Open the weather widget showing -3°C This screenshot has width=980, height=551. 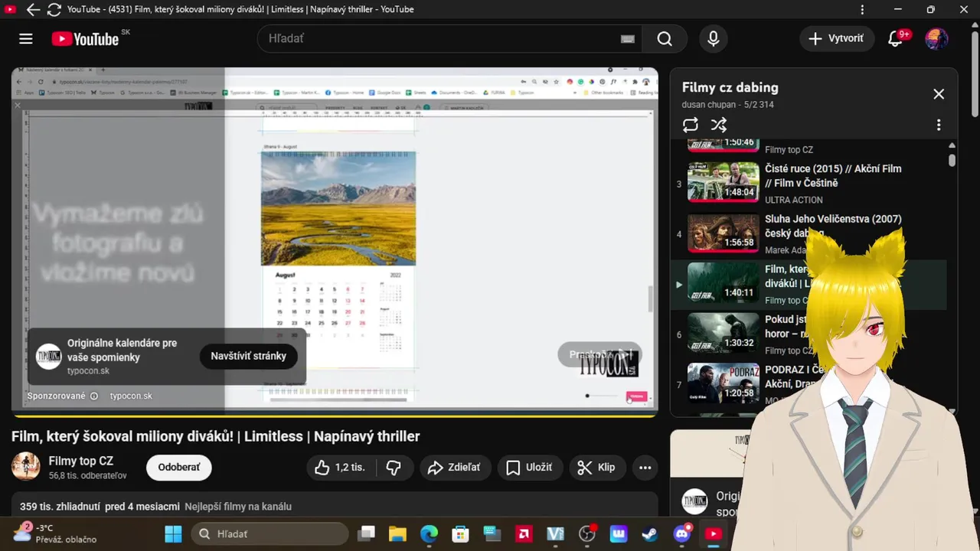pos(55,533)
